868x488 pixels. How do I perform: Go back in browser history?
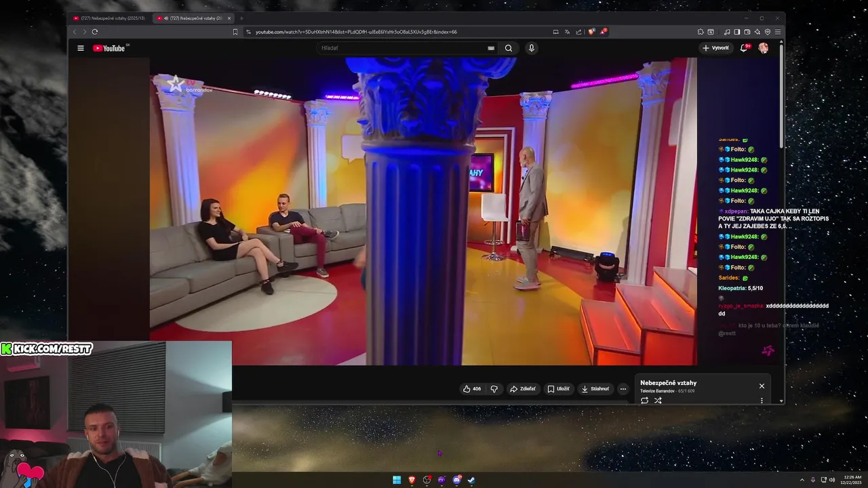(75, 32)
